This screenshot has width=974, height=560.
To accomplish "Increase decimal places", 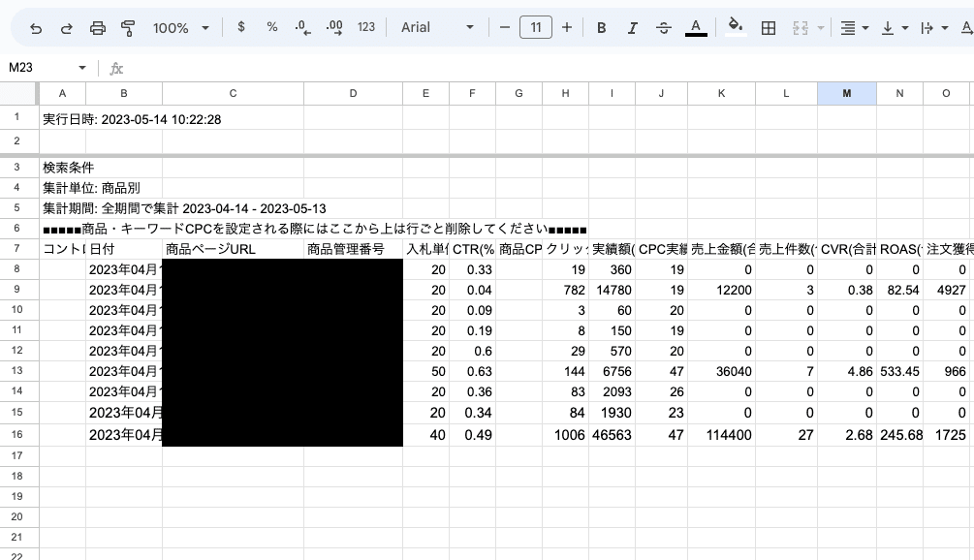I will click(x=334, y=27).
